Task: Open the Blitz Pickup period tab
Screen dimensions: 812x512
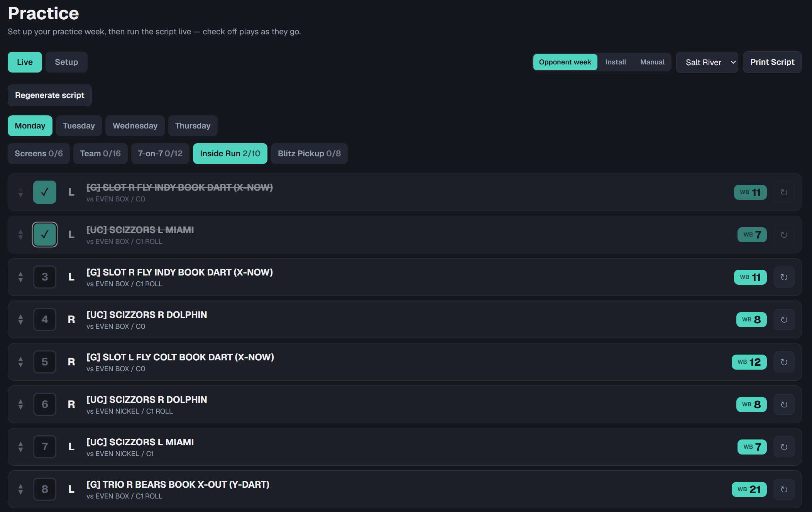Action: [309, 154]
